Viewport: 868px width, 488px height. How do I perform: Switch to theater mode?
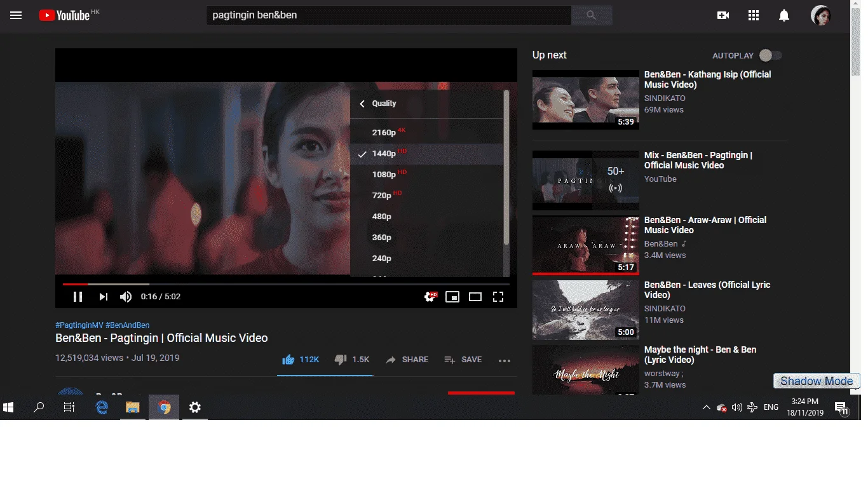pos(475,297)
